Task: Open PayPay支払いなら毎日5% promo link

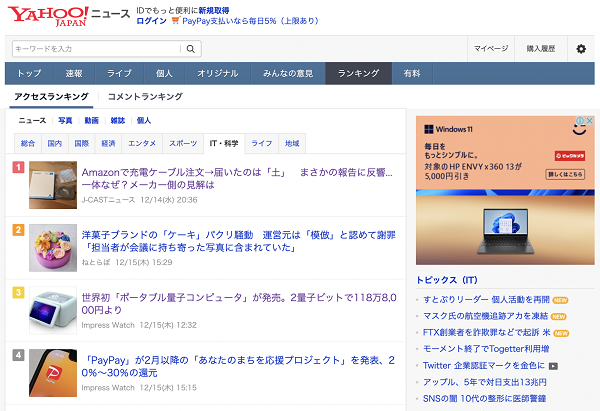Action: click(x=251, y=21)
